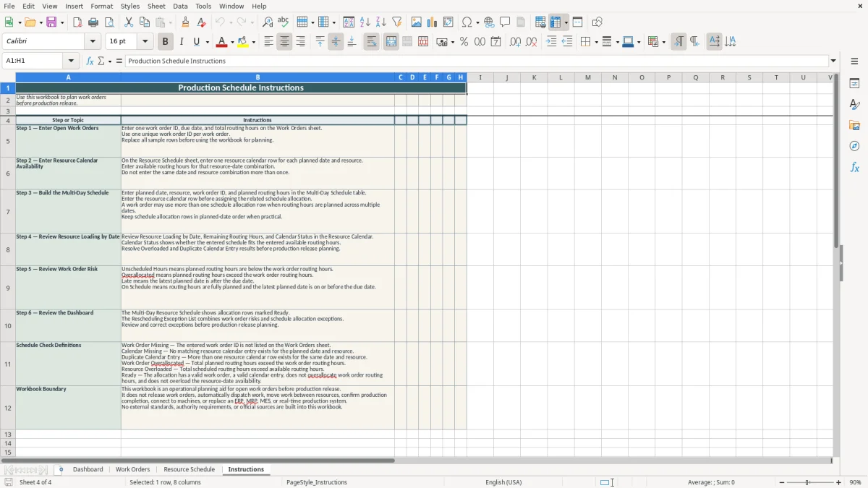Viewport: 868px width, 488px height.
Task: Toggle AutoFilter funnel icon
Action: point(396,22)
